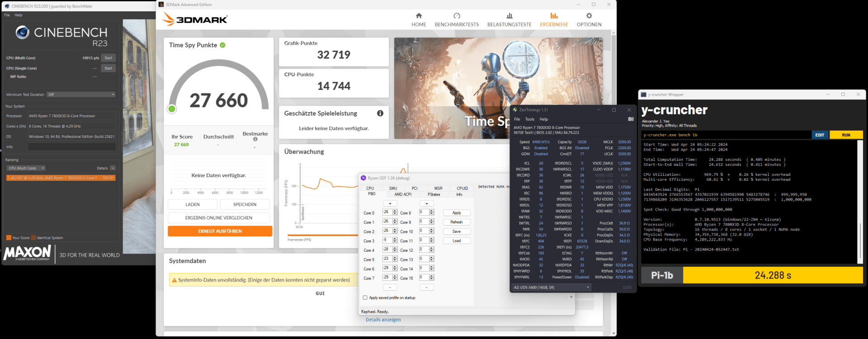This screenshot has height=339, width=868.
Task: Click ZenTimings title bar app icon
Action: 515,110
